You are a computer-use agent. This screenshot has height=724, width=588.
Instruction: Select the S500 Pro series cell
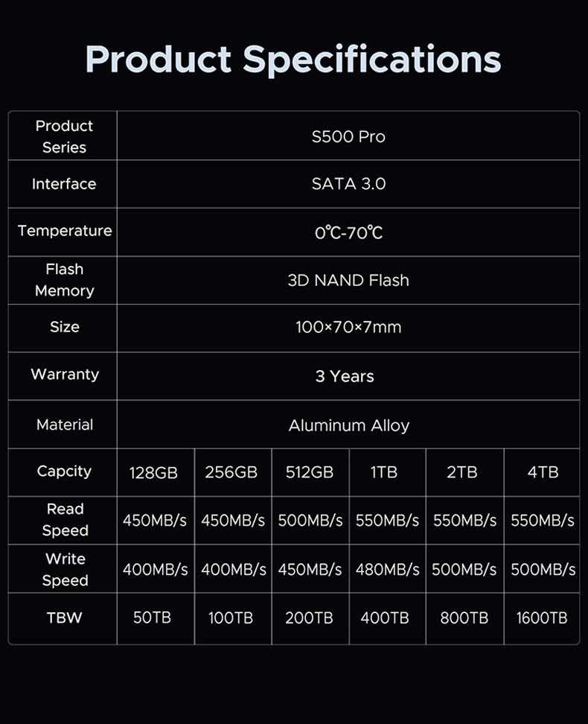point(348,136)
